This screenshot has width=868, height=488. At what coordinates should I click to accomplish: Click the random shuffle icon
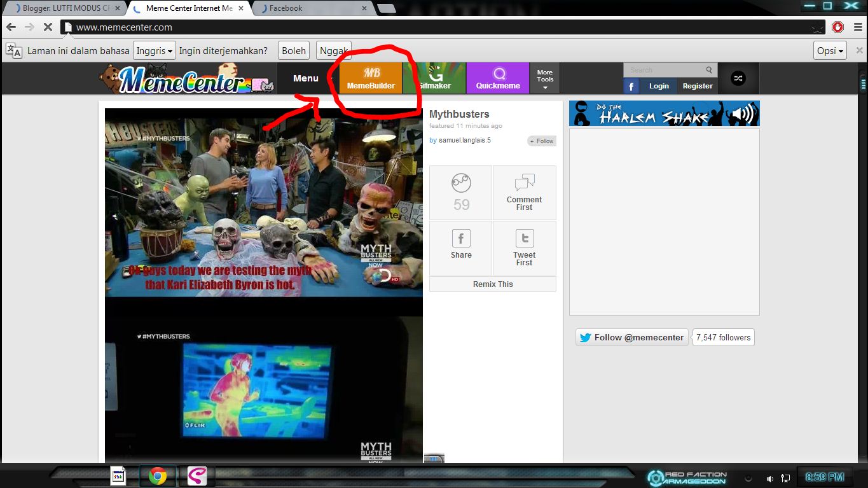click(738, 78)
